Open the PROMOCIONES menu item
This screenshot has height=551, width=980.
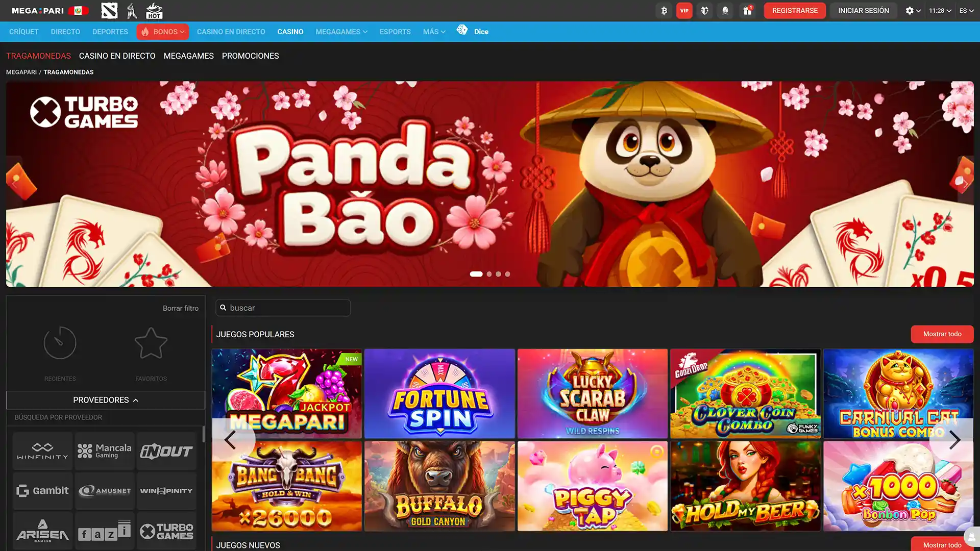pyautogui.click(x=250, y=56)
